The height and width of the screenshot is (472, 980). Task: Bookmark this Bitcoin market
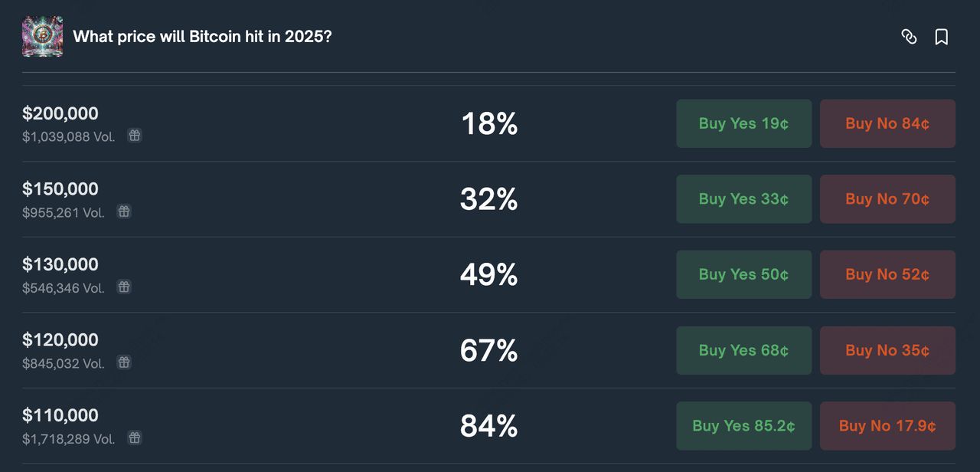[942, 37]
